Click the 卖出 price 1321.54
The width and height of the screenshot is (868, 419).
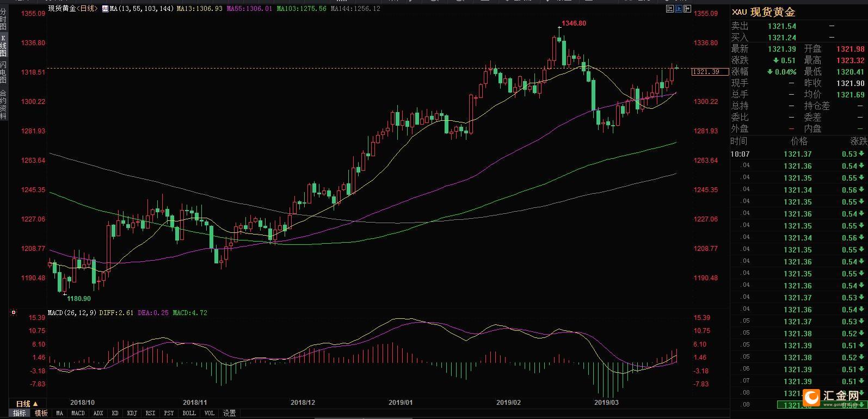pos(782,26)
